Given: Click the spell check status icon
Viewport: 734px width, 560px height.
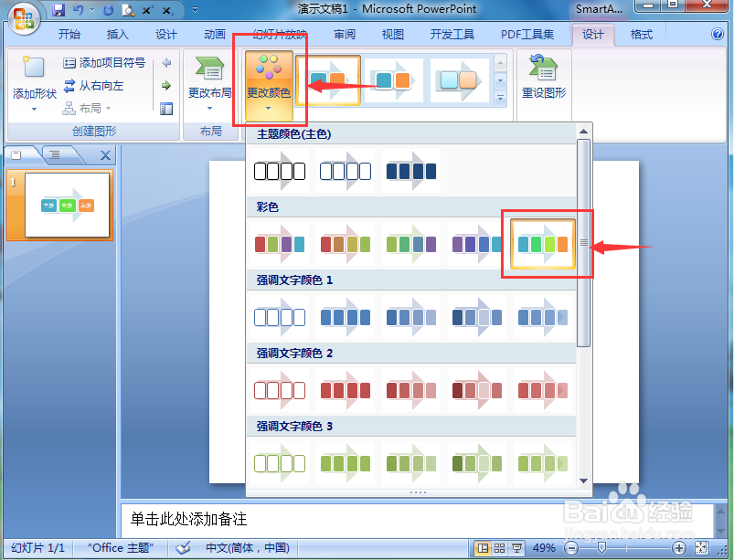Looking at the screenshot, I should click(x=184, y=547).
